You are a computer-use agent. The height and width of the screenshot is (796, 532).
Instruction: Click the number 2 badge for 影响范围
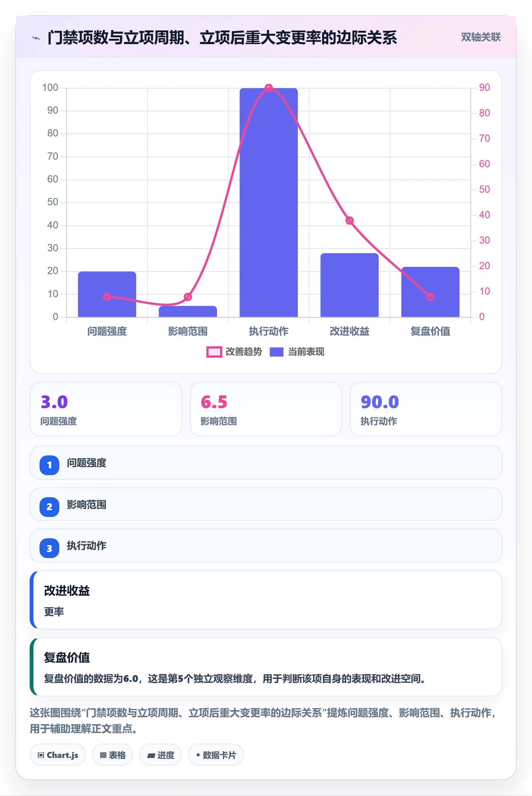pos(49,507)
